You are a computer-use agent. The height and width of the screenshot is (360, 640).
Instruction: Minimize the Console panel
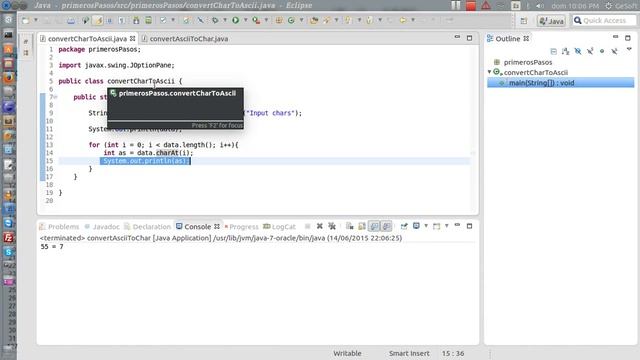[457, 225]
